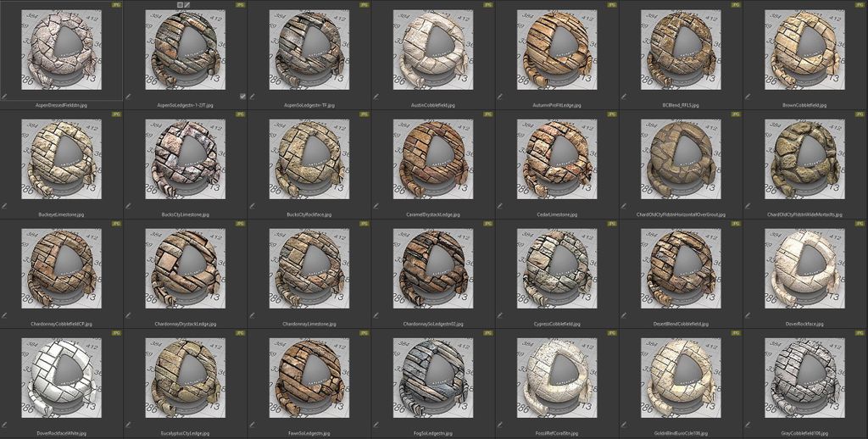This screenshot has width=868, height=439.
Task: Click the JPG badge on DoverRockface tile
Action: (860, 224)
